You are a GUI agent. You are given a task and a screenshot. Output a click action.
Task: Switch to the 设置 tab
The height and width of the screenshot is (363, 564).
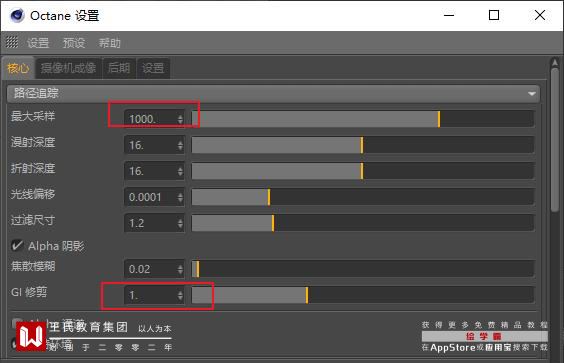pos(153,68)
